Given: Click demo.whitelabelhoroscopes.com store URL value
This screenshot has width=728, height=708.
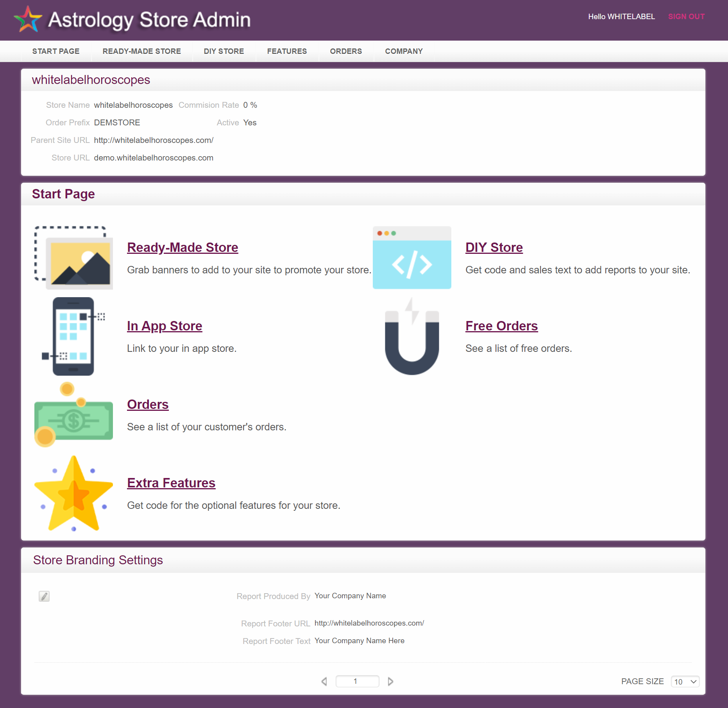Looking at the screenshot, I should pyautogui.click(x=154, y=158).
